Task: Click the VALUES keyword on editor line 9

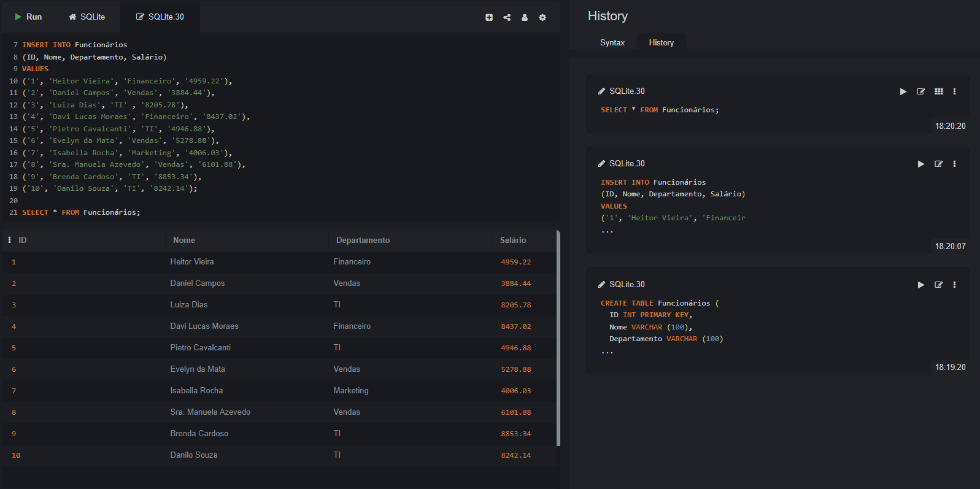Action: point(35,69)
